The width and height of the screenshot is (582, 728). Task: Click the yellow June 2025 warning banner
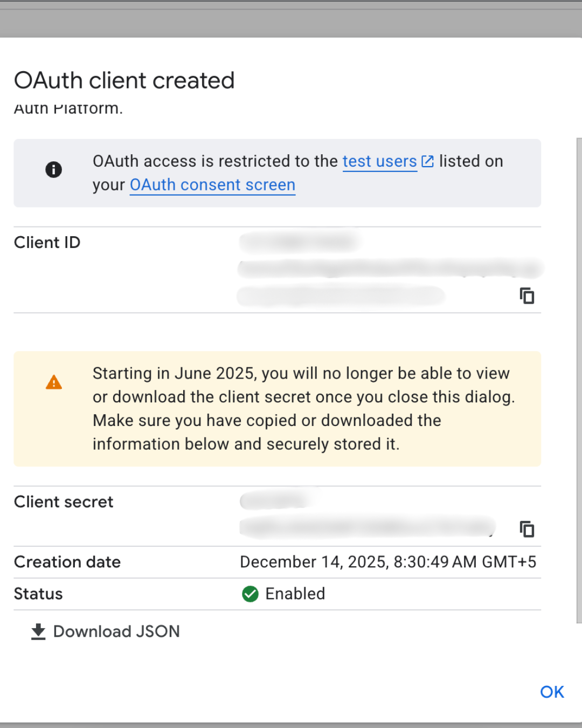click(278, 409)
